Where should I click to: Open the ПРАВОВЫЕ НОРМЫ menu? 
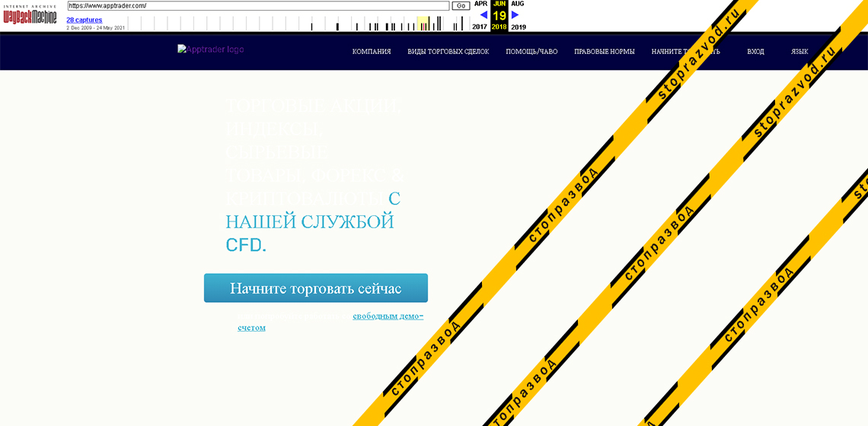(x=605, y=52)
